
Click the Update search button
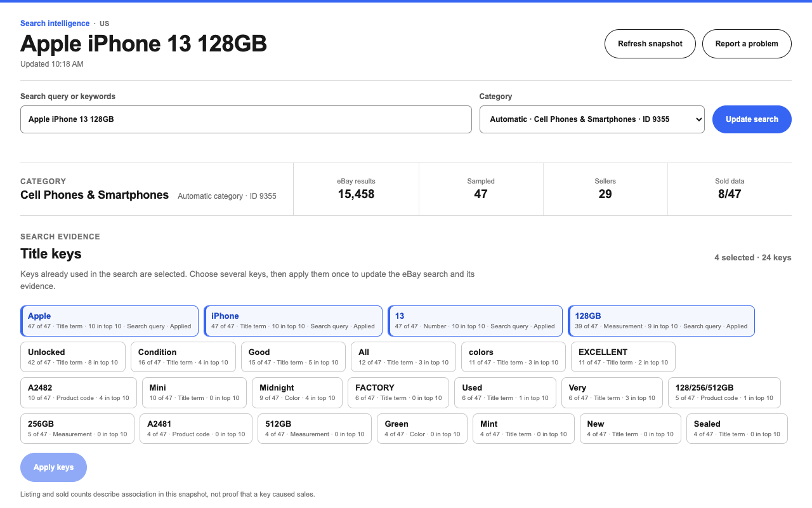tap(752, 119)
